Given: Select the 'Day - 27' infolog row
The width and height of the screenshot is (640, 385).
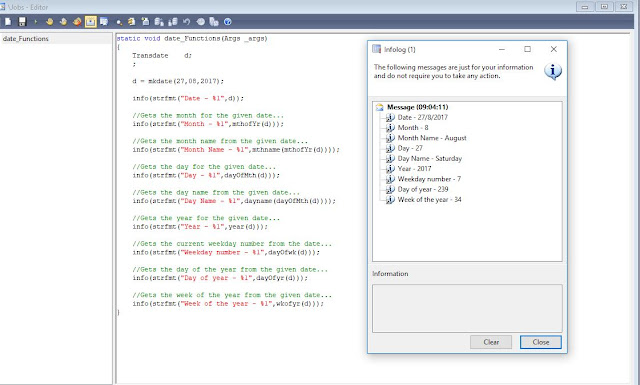Looking at the screenshot, I should click(x=410, y=148).
